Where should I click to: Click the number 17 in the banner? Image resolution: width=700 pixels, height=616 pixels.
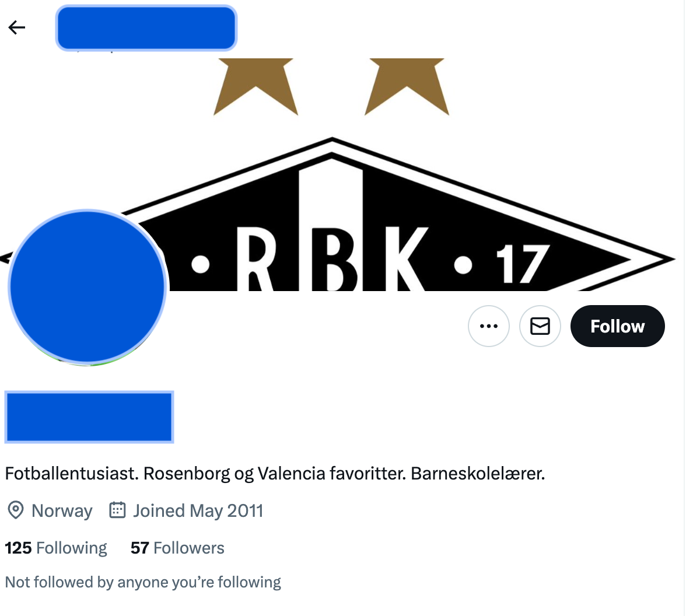pyautogui.click(x=523, y=264)
